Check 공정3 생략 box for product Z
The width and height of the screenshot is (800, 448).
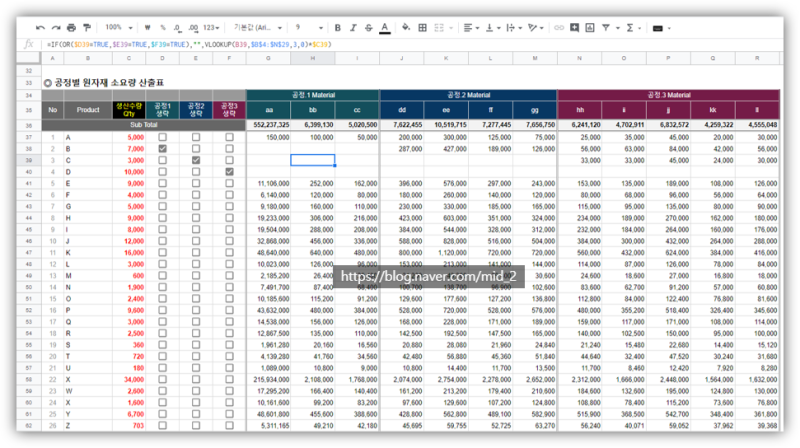click(x=230, y=425)
